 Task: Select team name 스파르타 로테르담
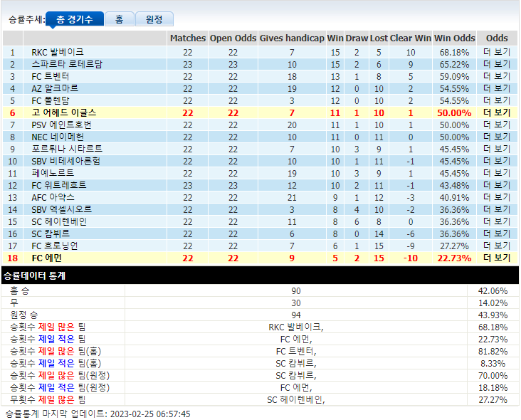point(67,64)
